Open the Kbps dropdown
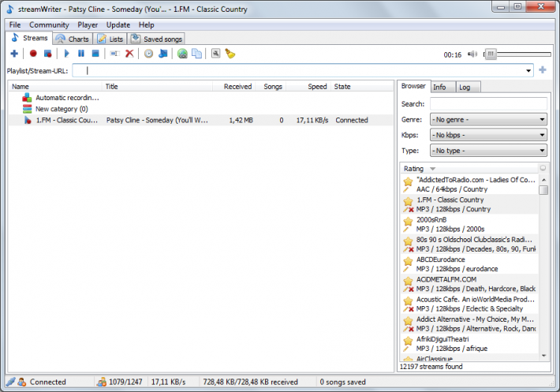The width and height of the screenshot is (560, 392). tap(488, 135)
